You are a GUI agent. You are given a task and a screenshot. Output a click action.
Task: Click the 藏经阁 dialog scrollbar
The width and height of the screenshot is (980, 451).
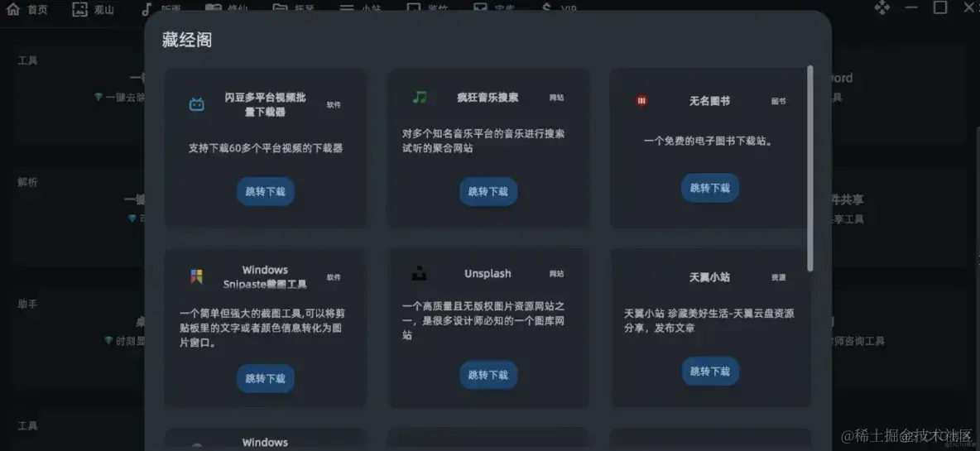[x=810, y=169]
